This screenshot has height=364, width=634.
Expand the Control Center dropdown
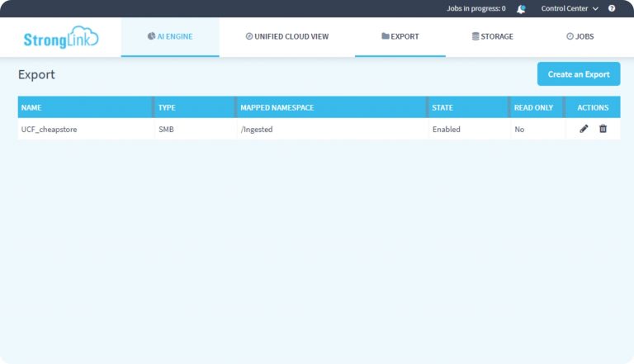pyautogui.click(x=570, y=9)
